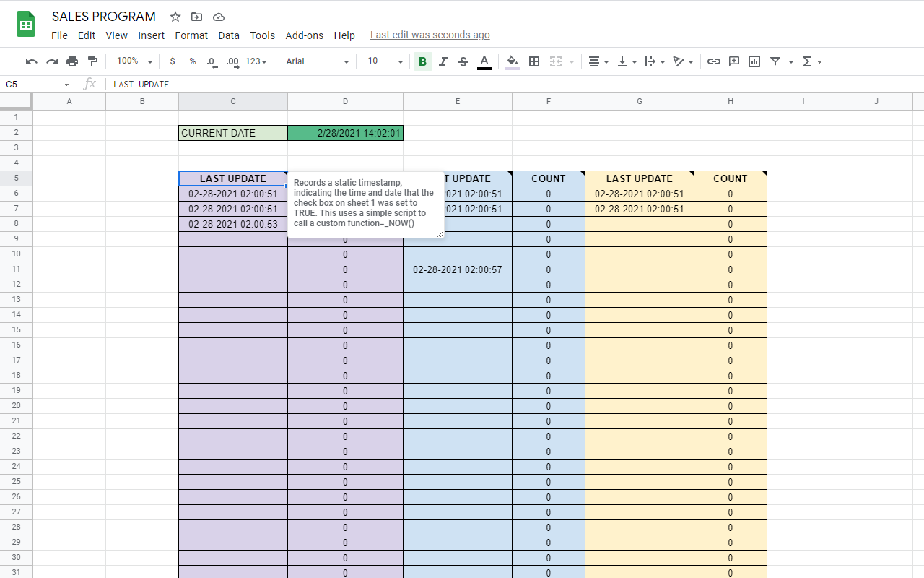Undo the last action
924x578 pixels.
coord(31,61)
